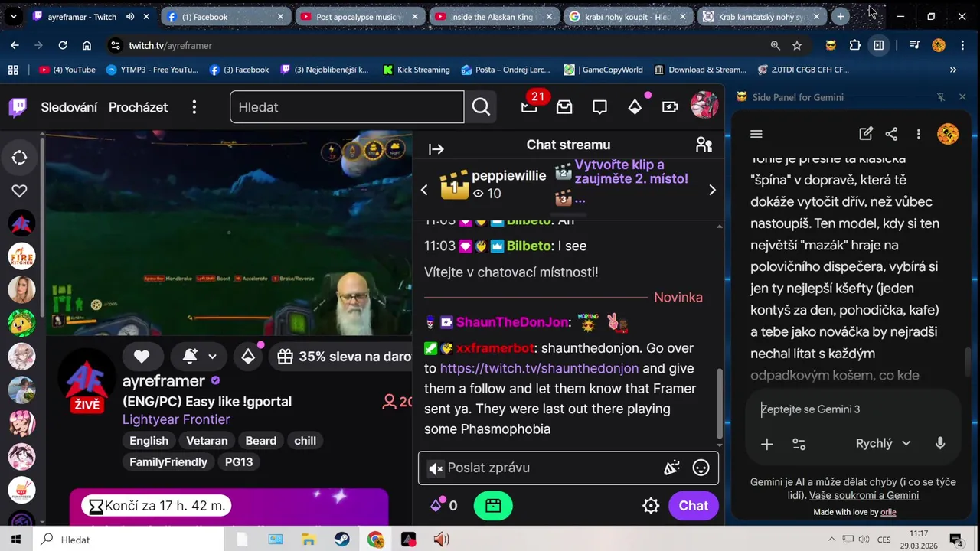The height and width of the screenshot is (551, 980).
Task: Click the Twitch search magnifier button
Action: 481,107
